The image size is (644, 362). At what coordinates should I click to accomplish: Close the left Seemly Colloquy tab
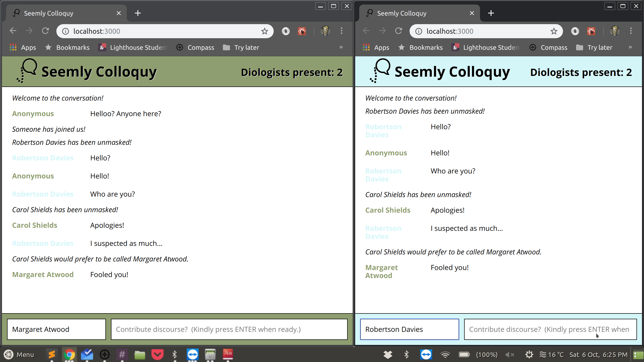(x=119, y=13)
